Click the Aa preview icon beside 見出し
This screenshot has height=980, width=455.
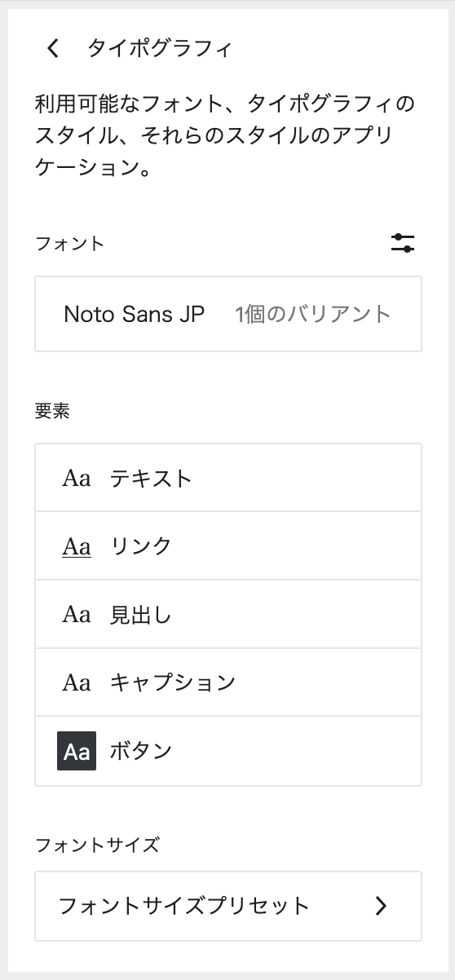[77, 614]
